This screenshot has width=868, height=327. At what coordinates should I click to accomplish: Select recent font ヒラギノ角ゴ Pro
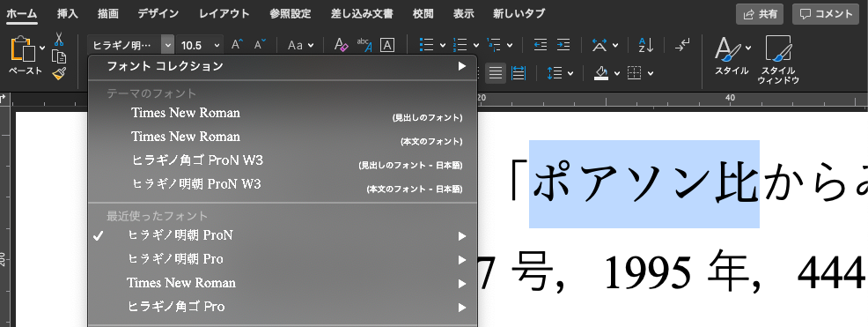[x=283, y=307]
